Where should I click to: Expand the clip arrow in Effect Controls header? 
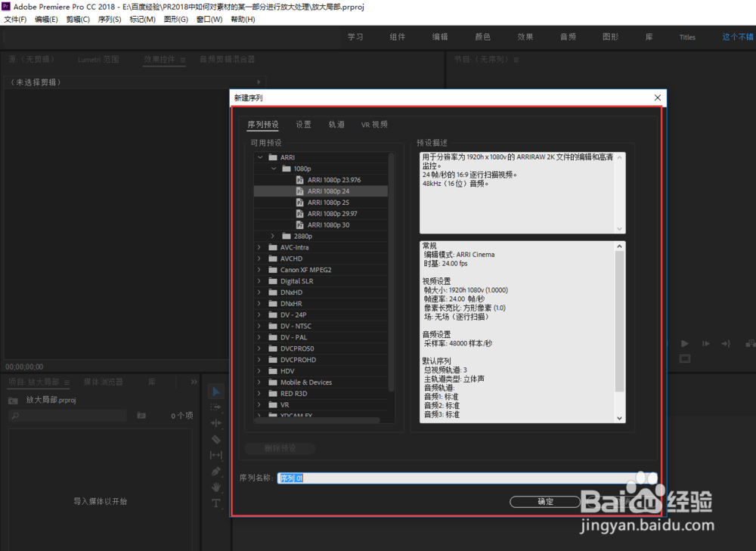(259, 82)
